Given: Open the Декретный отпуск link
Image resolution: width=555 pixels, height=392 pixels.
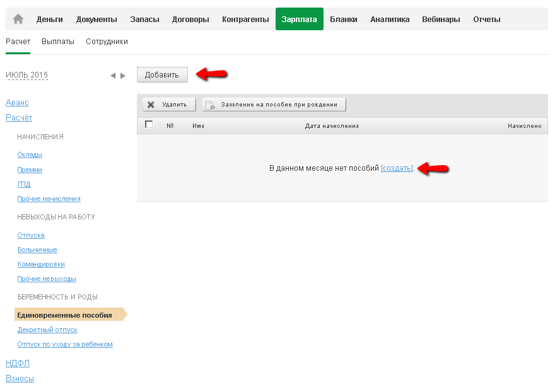Looking at the screenshot, I should point(47,330).
